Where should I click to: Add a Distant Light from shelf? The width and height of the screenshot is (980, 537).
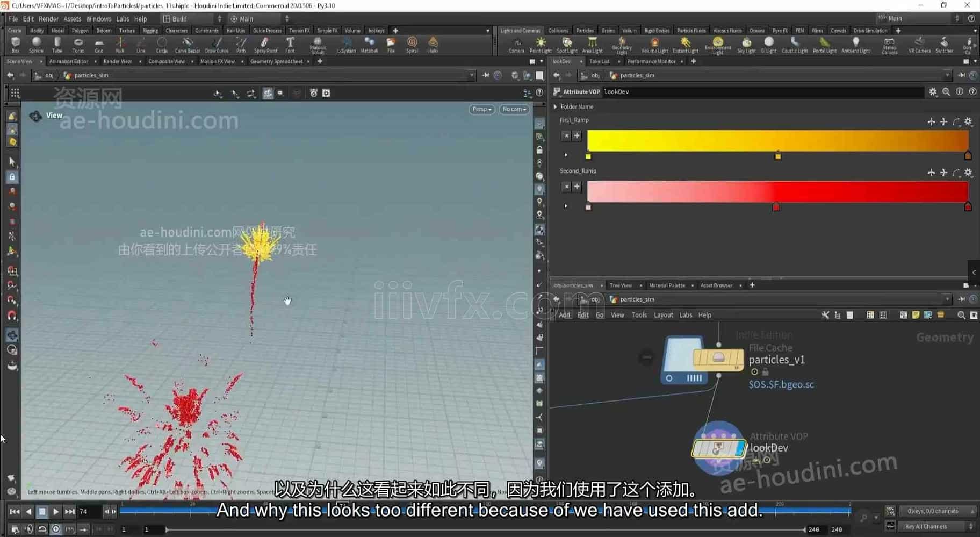[x=685, y=45]
